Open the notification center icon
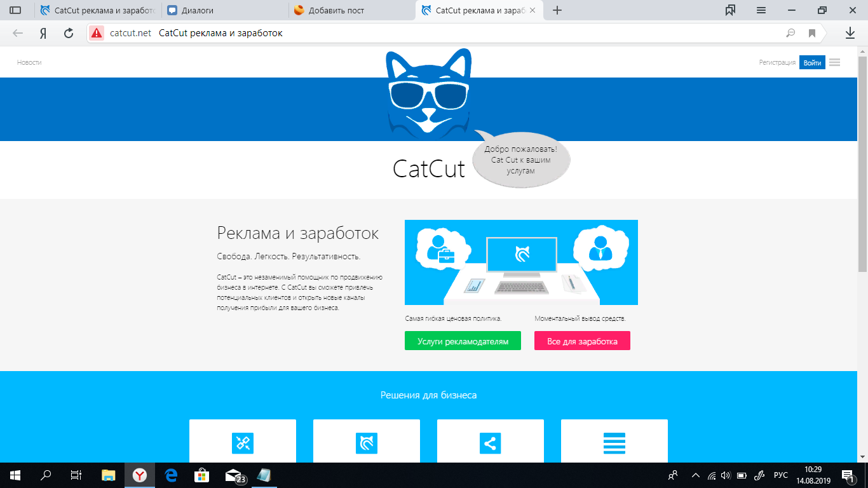Viewport: 868px width, 488px height. (848, 475)
